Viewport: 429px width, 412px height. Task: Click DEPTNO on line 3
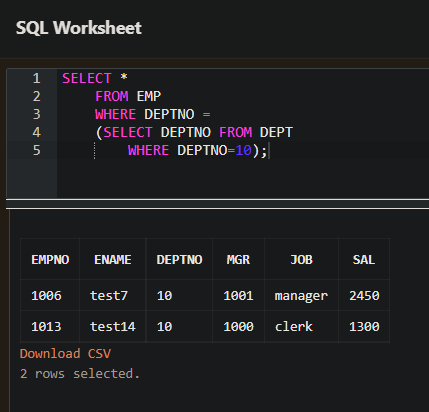pyautogui.click(x=169, y=114)
